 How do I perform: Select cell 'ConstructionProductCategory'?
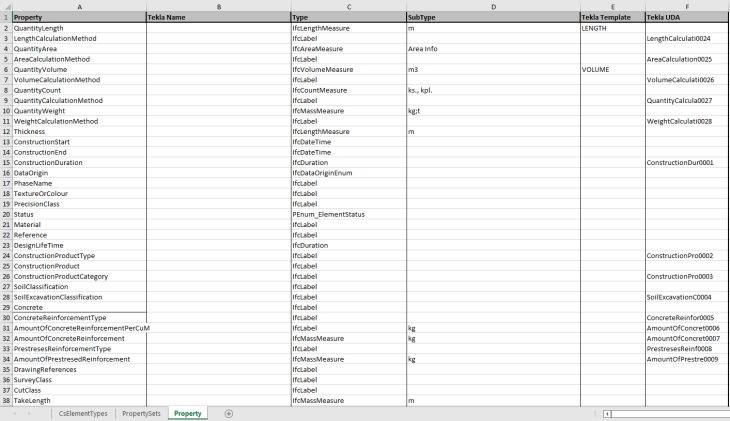[x=79, y=276]
